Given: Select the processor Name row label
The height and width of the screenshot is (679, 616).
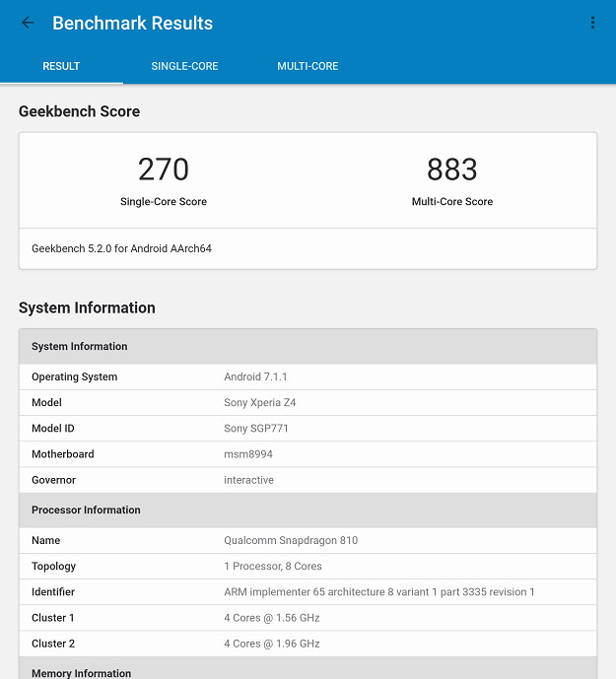Looking at the screenshot, I should click(46, 540).
